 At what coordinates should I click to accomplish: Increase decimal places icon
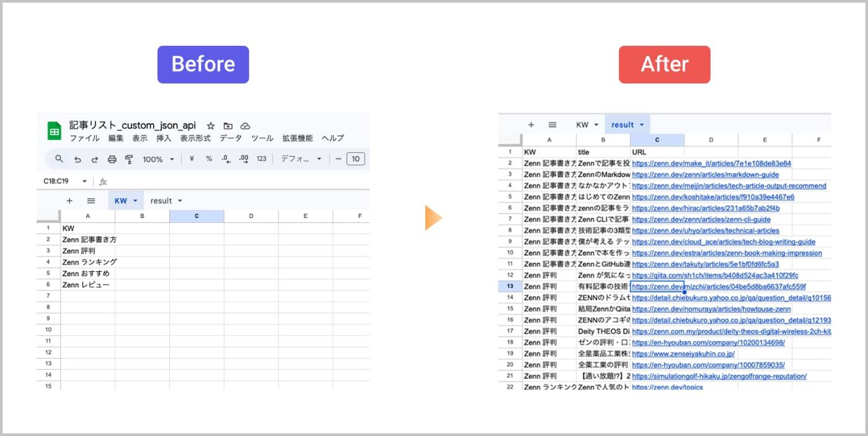[244, 159]
